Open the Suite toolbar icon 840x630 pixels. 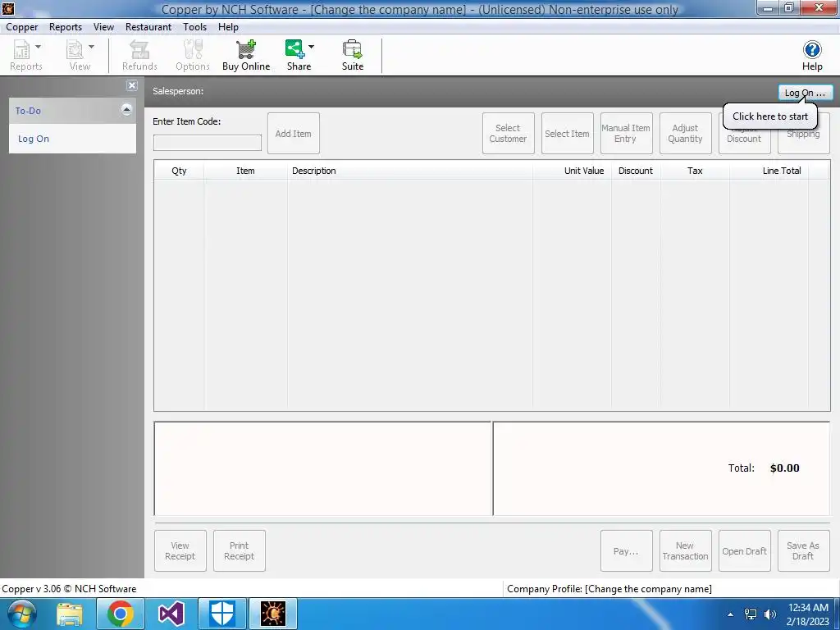point(353,50)
